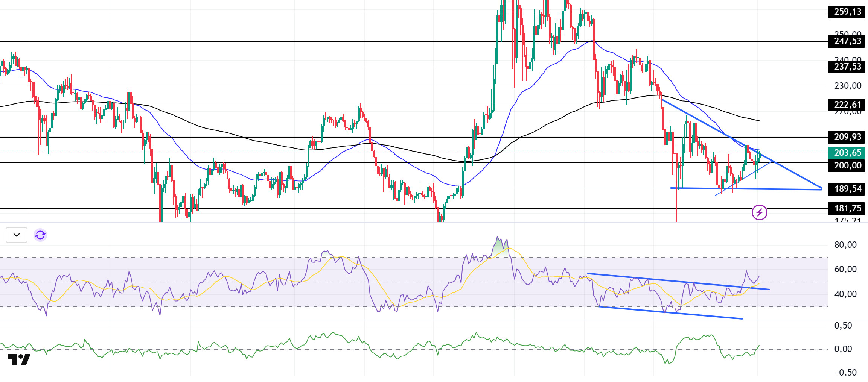Open the TradingView logo in the corner
This screenshot has height=382, width=868.
click(x=19, y=360)
